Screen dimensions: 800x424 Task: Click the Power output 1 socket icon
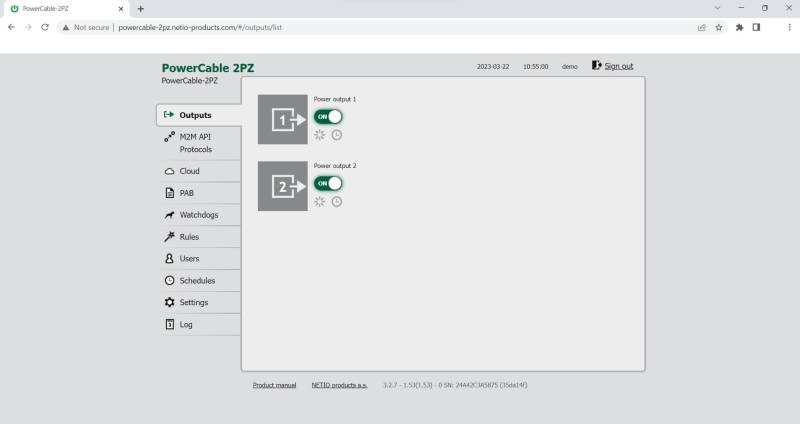pyautogui.click(x=283, y=120)
